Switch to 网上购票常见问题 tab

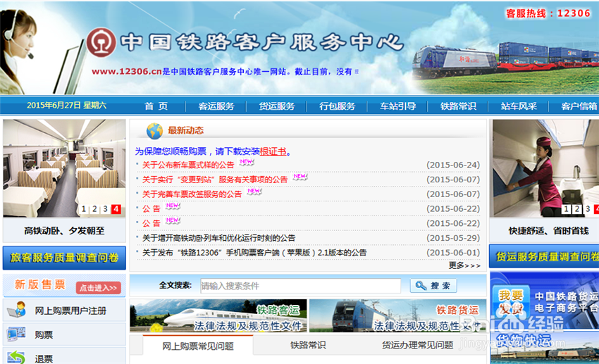[x=198, y=346]
